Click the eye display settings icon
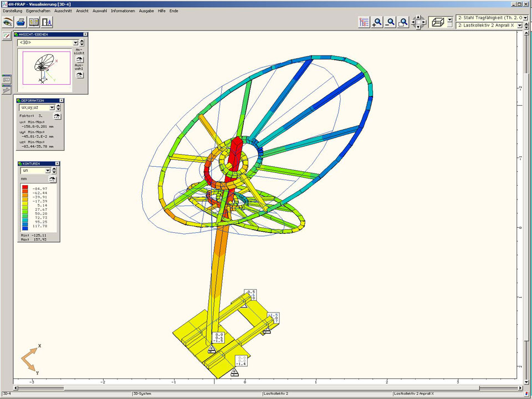 (8, 22)
